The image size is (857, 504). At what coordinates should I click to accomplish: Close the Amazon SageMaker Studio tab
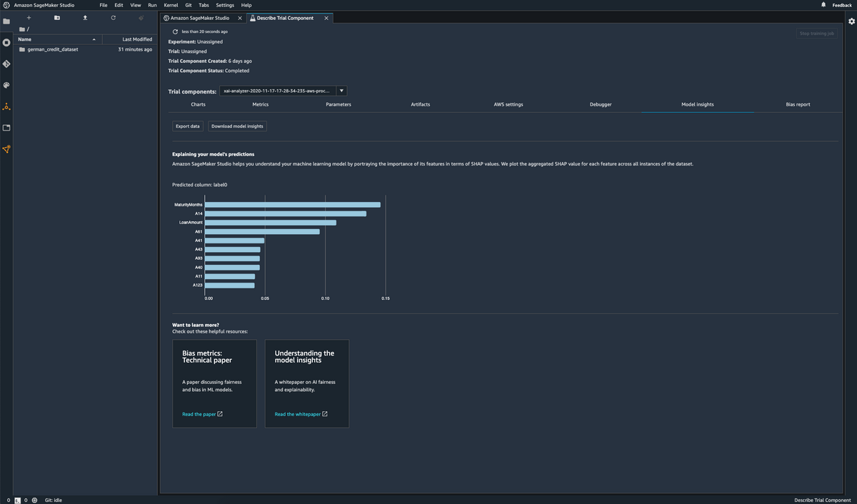coord(240,18)
